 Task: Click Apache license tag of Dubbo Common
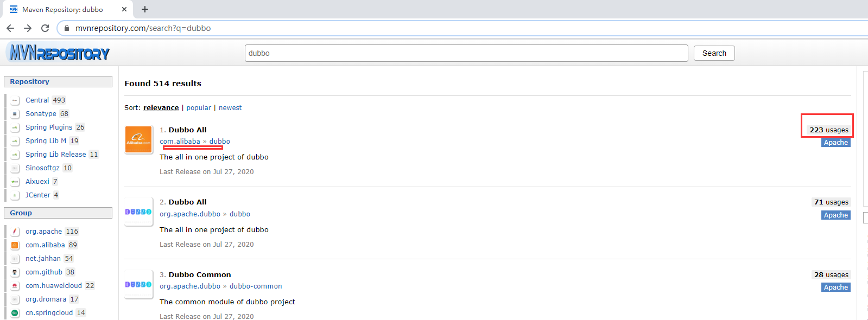836,287
